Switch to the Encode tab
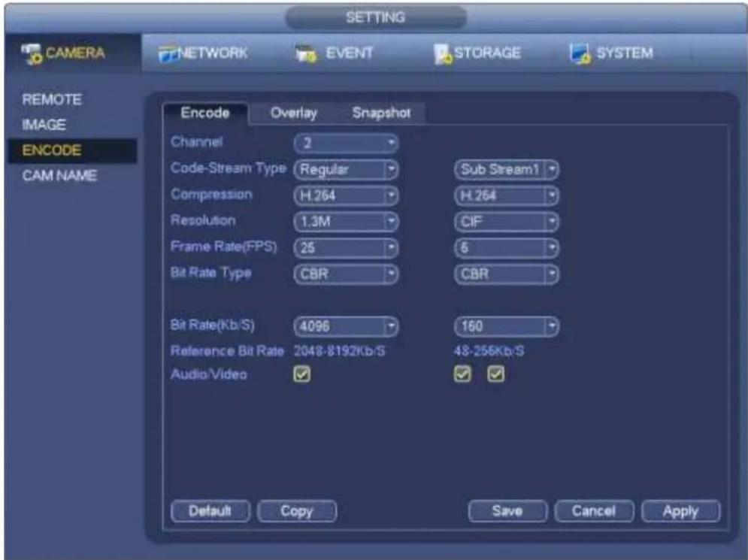 (x=205, y=113)
